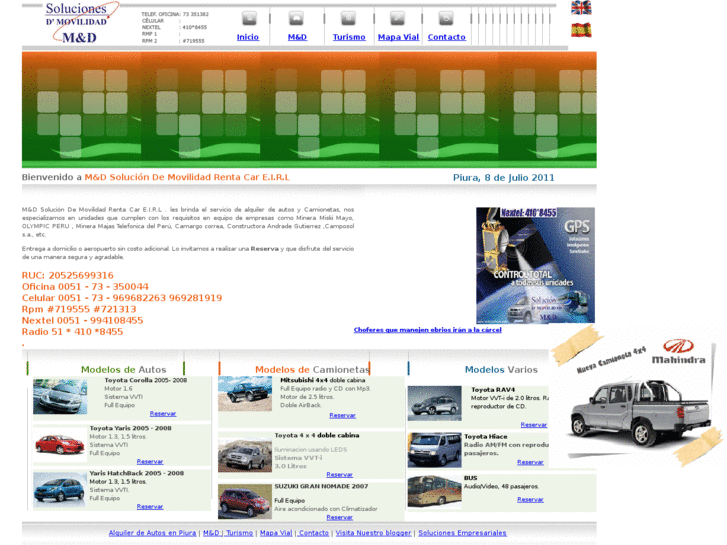Viewport: 727px width, 545px height.
Task: Reserve the Mitsubishi 4x4 doble cabina
Action: click(x=343, y=416)
